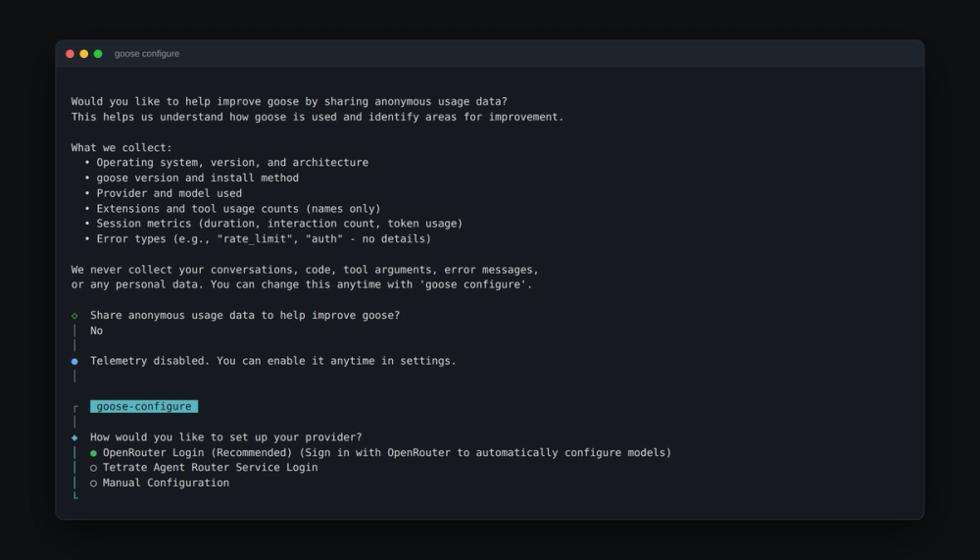
Task: Click 'Share anonymous usage data to help improve goose?'
Action: 245,316
